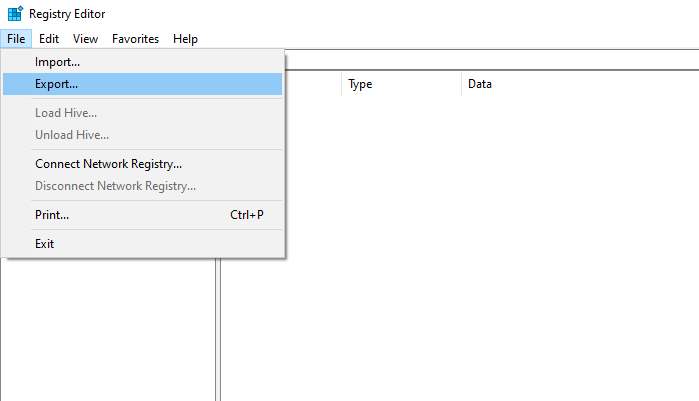Open the View menu
699x401 pixels.
[86, 39]
